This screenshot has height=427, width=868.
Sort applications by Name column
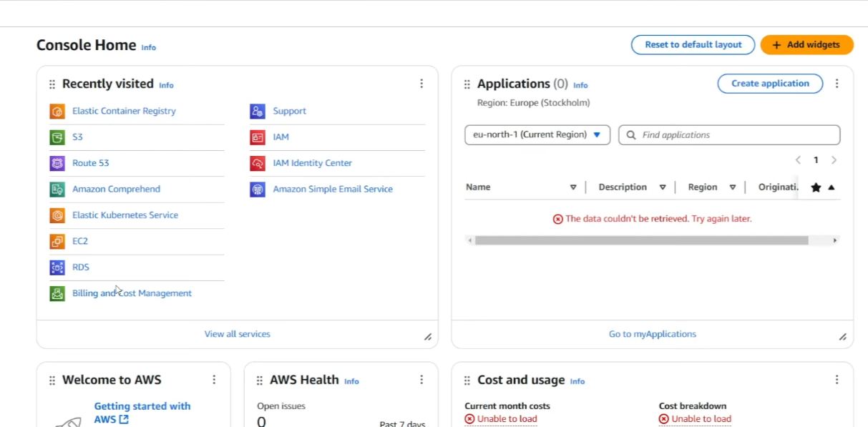(573, 187)
